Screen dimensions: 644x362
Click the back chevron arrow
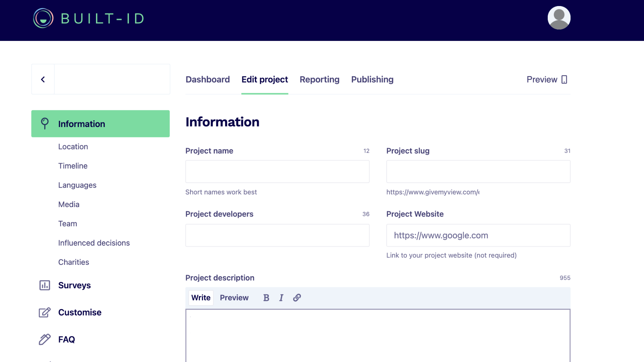43,79
